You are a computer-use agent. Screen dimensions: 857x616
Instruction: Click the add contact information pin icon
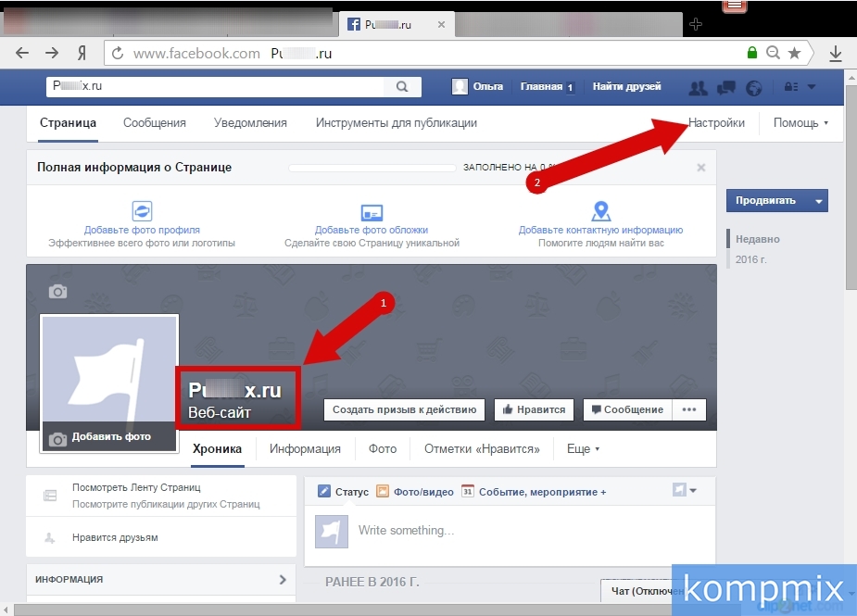pos(600,210)
